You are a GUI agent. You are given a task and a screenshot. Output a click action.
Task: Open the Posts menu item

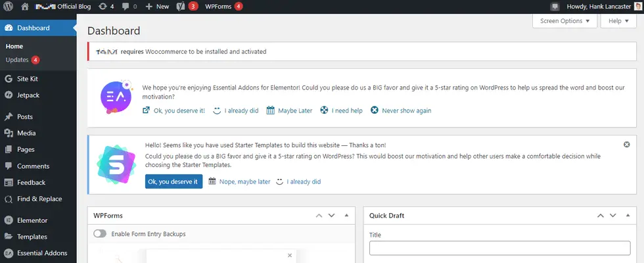[x=25, y=116]
